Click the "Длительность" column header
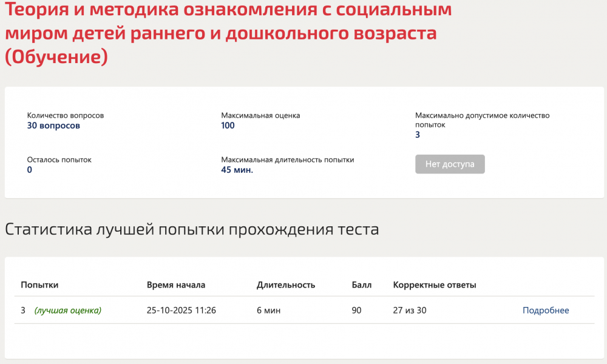 pos(286,285)
